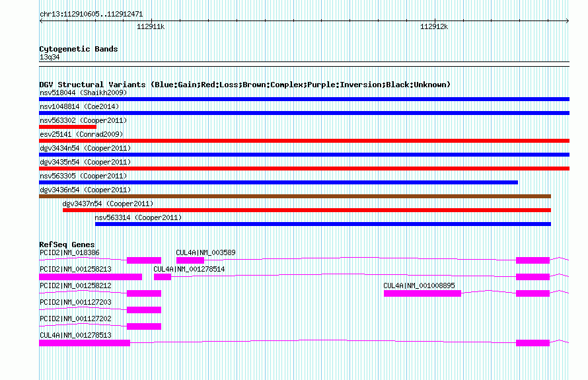Click the short red nsv563302 loss bar
This screenshot has width=588, height=380.
coord(67,127)
